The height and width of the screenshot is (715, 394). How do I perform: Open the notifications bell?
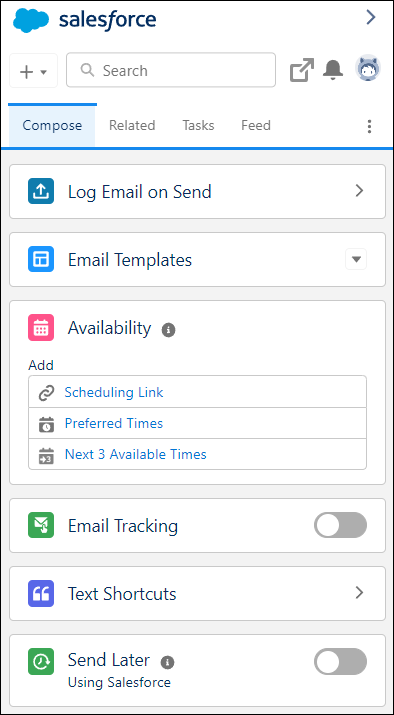tap(333, 70)
